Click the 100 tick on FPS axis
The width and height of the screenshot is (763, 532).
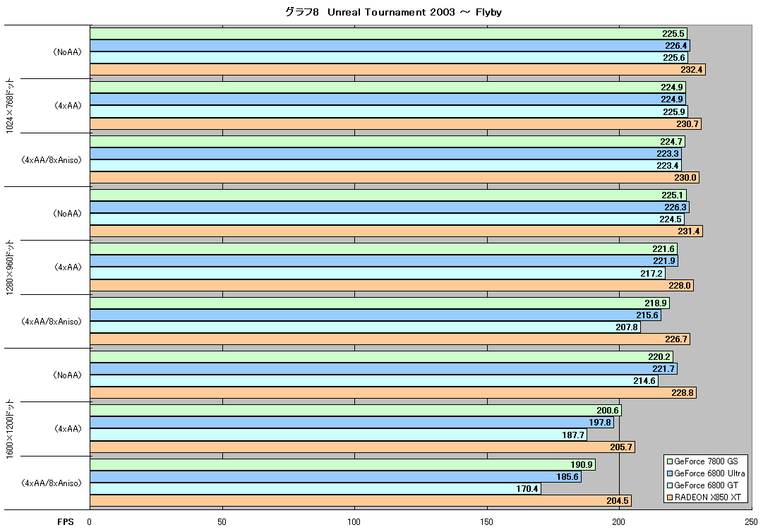[354, 522]
